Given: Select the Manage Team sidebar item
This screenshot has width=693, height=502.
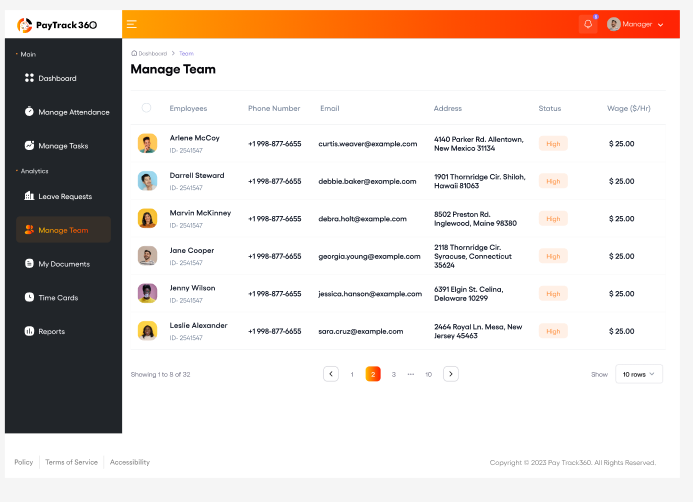Looking at the screenshot, I should click(x=63, y=230).
